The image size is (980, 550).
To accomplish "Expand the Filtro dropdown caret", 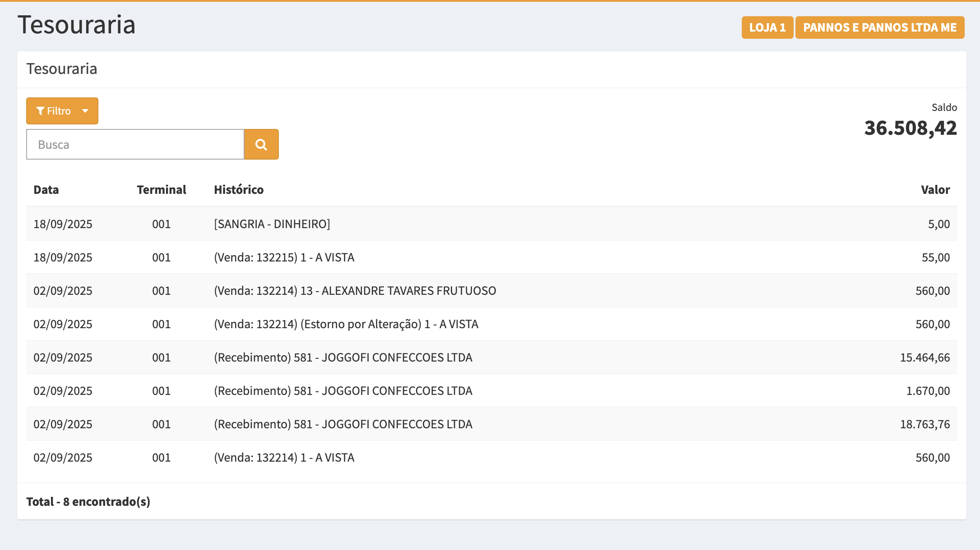I will [85, 111].
